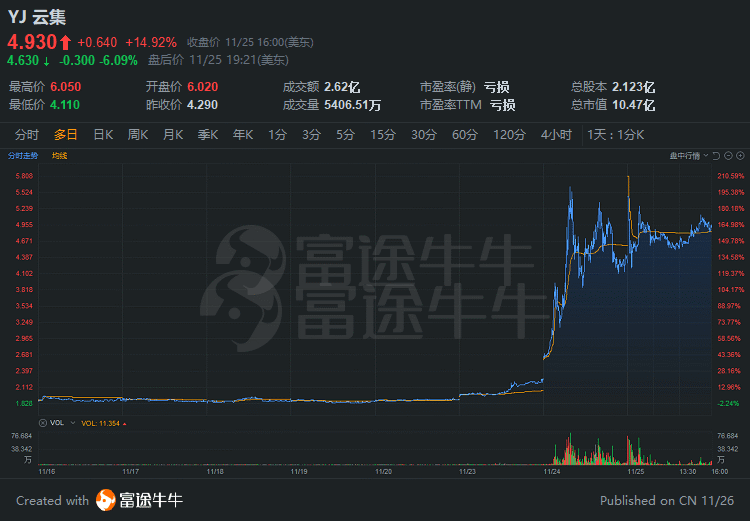
Task: Click the -6.09% after-hours change
Action: click(118, 60)
